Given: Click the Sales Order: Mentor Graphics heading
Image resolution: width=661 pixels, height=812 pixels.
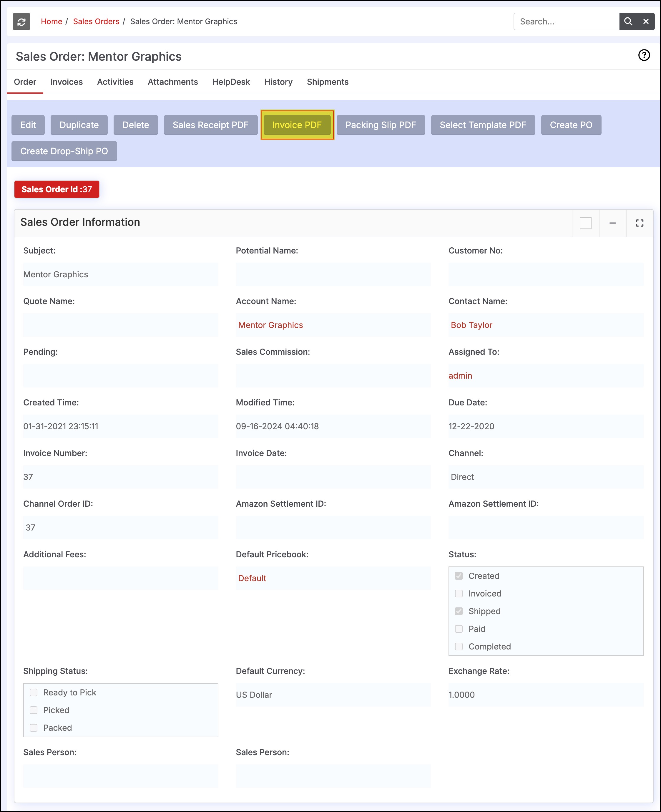Looking at the screenshot, I should pos(99,57).
